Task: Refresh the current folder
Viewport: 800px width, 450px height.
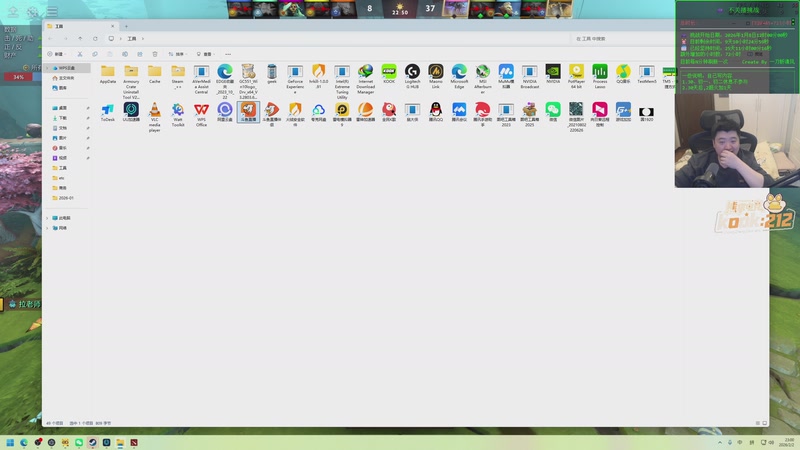Action: click(x=95, y=38)
